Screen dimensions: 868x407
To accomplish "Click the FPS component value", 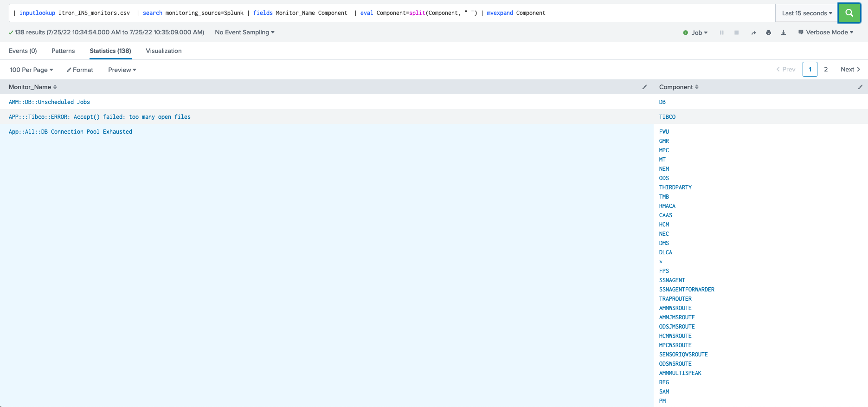I will tap(664, 271).
